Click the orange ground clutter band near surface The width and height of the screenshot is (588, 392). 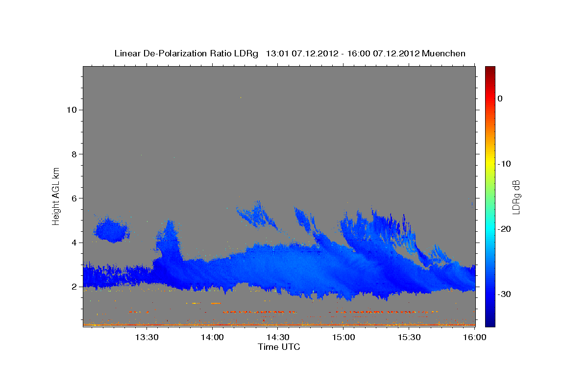click(x=279, y=324)
